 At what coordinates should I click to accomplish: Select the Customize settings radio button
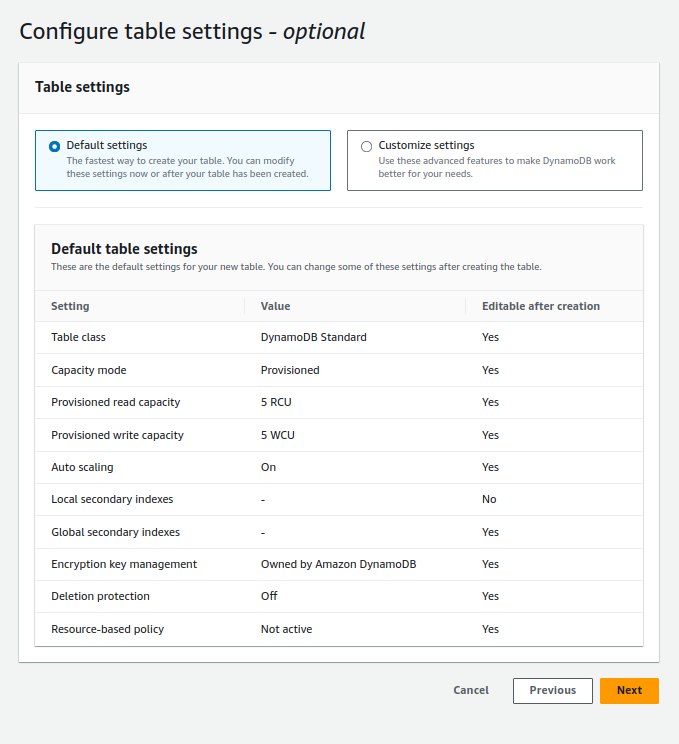click(366, 146)
